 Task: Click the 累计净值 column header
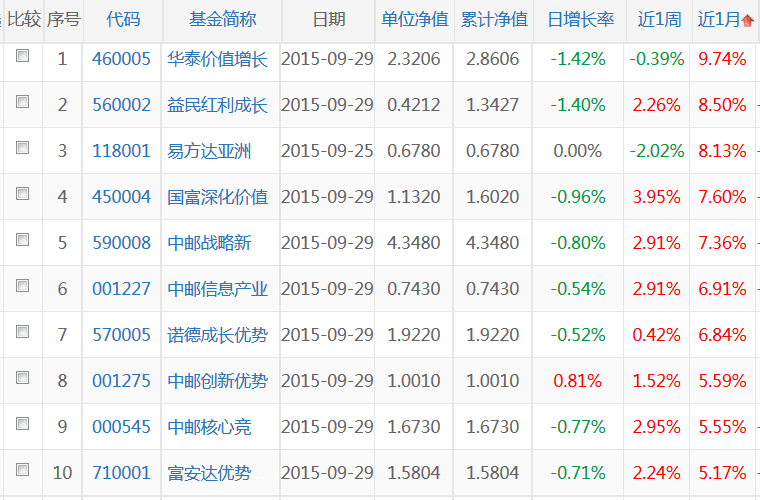(493, 20)
